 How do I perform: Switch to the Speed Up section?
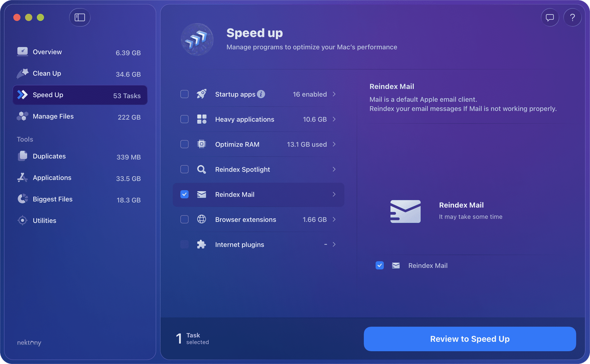click(48, 95)
